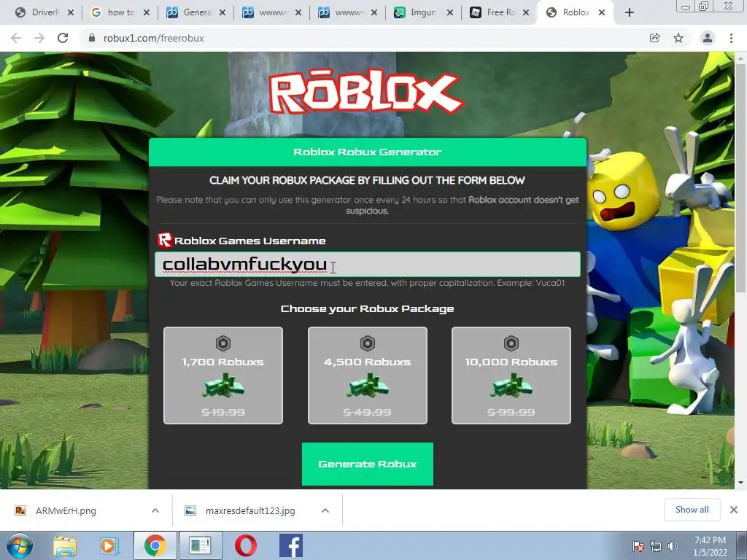The height and width of the screenshot is (560, 747).
Task: Expand options for maxresdefault123.jpg download
Action: [x=325, y=510]
